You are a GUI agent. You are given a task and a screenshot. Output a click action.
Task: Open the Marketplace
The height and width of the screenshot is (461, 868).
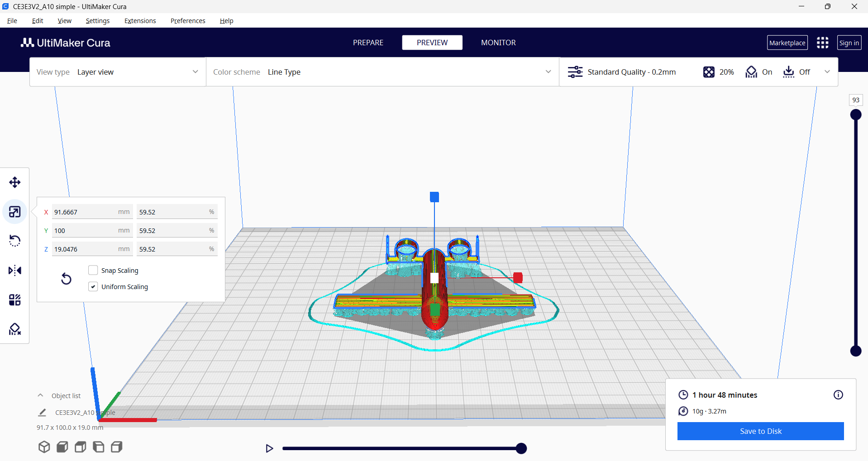click(787, 43)
